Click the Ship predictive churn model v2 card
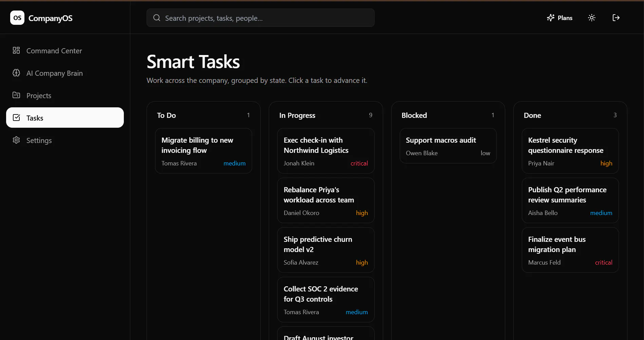The height and width of the screenshot is (340, 644). click(x=326, y=250)
